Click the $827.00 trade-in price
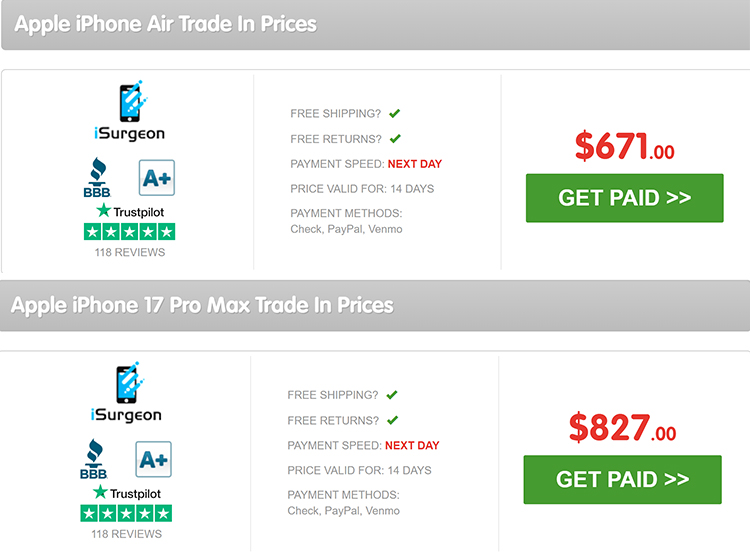750x554 pixels. tap(622, 427)
